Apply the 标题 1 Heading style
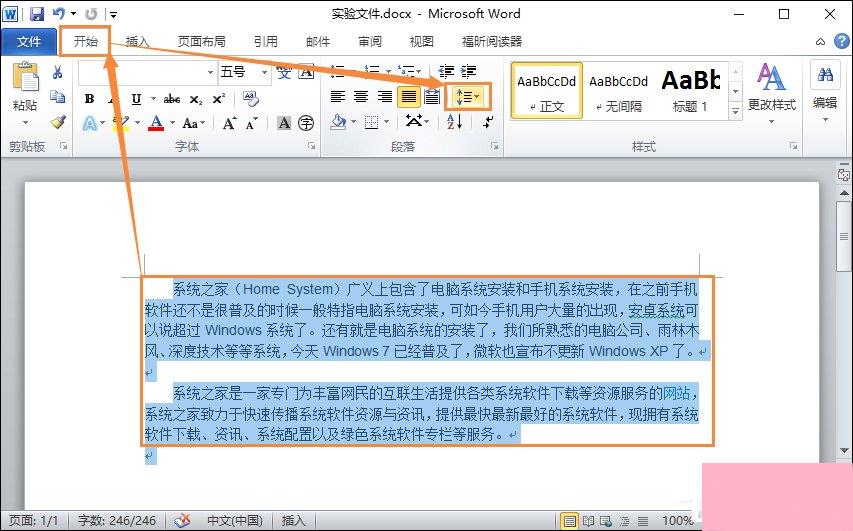This screenshot has width=853, height=531. pyautogui.click(x=691, y=90)
